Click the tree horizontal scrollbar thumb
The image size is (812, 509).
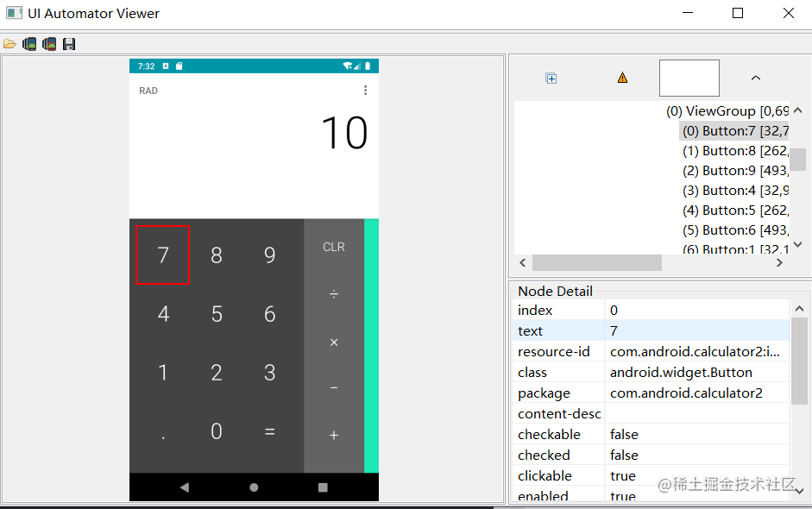click(x=597, y=262)
